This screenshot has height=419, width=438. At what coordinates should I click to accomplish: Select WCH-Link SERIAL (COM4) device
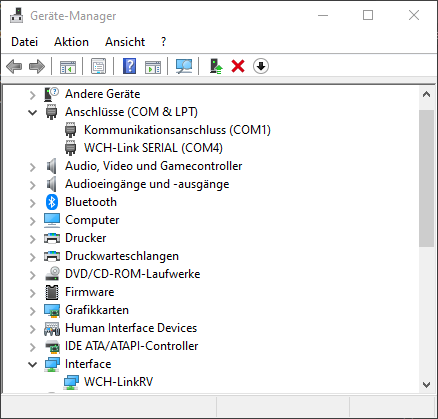153,148
